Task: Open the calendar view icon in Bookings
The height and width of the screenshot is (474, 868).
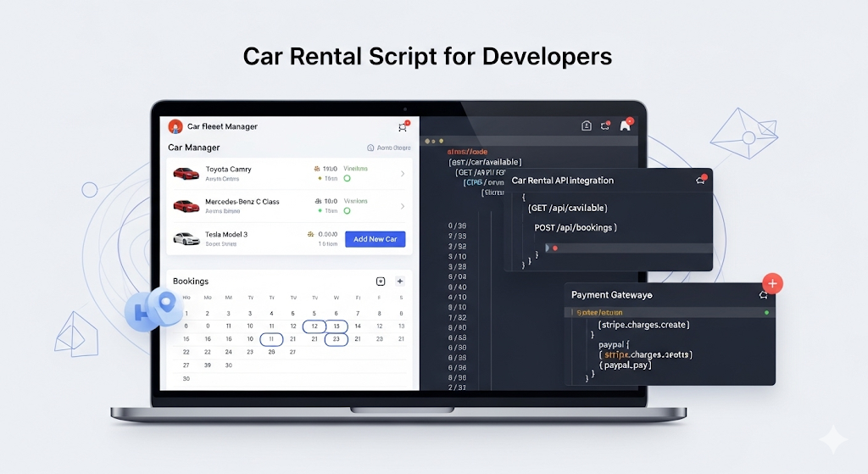Action: tap(381, 282)
